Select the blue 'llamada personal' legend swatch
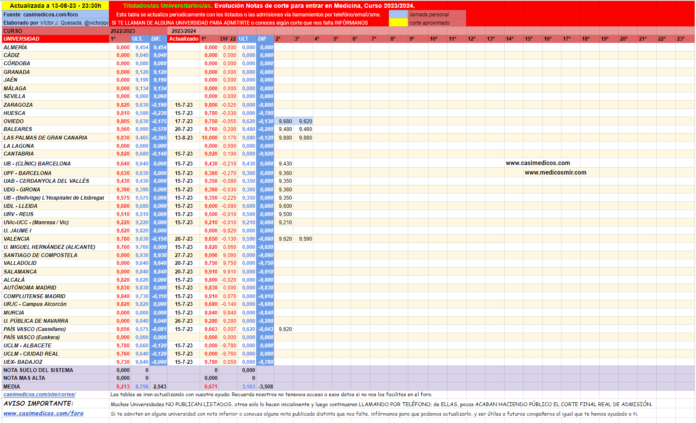The height and width of the screenshot is (423, 696). click(398, 15)
